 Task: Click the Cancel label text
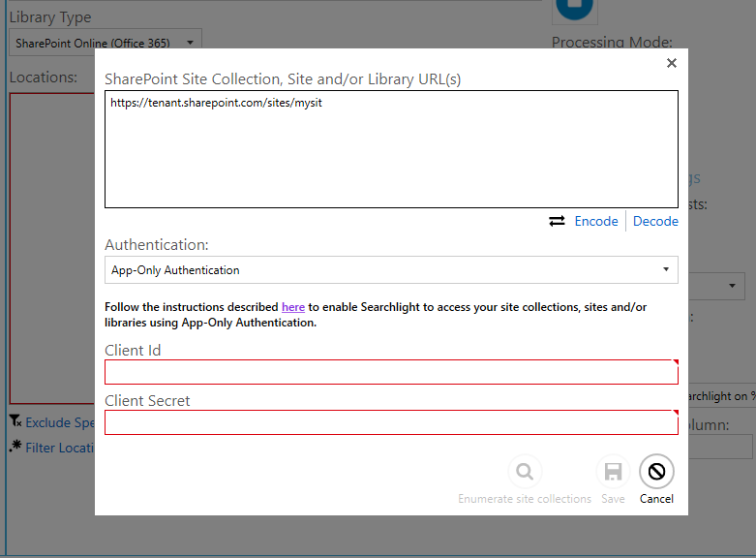pos(656,499)
